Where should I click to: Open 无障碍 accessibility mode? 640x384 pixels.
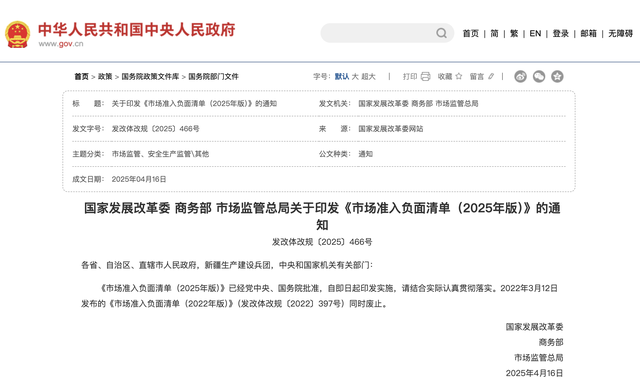620,33
